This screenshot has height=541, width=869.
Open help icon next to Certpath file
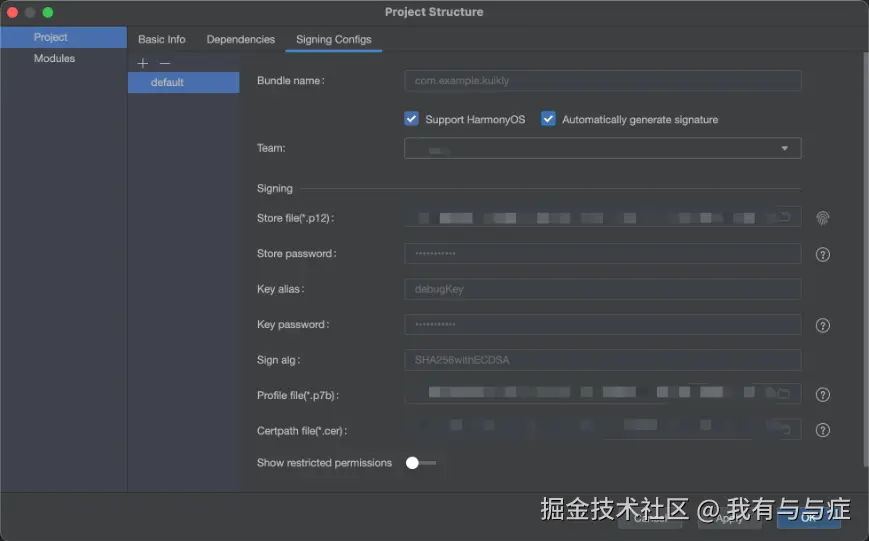(822, 430)
